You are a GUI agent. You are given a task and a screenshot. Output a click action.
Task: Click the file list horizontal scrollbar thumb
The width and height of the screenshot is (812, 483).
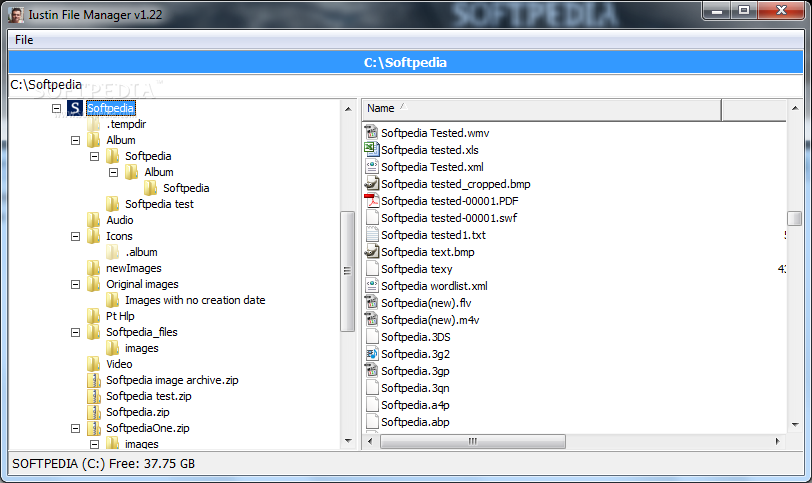point(473,442)
